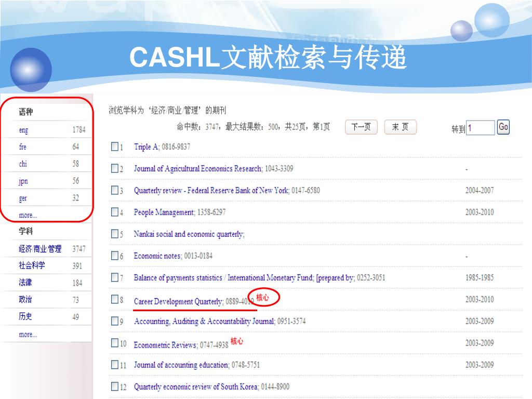Focus the 转到 page number field
Image resolution: width=532 pixels, height=399 pixels.
coord(480,128)
